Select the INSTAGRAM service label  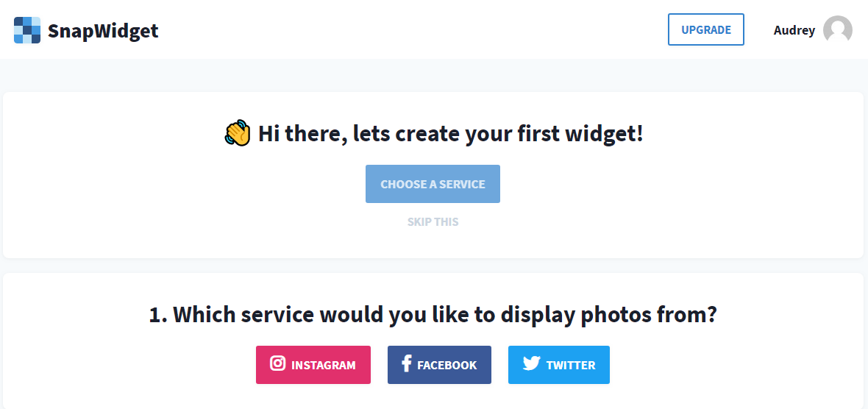(x=323, y=366)
